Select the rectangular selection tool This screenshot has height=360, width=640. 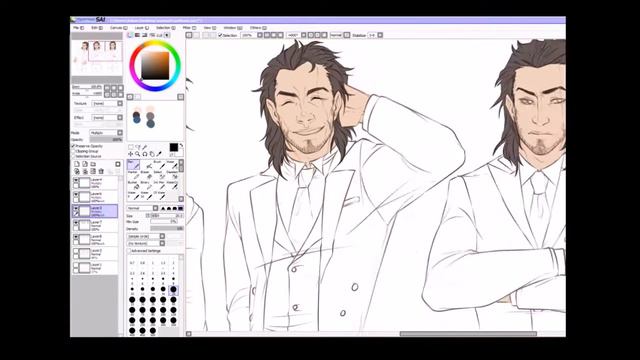(x=131, y=147)
